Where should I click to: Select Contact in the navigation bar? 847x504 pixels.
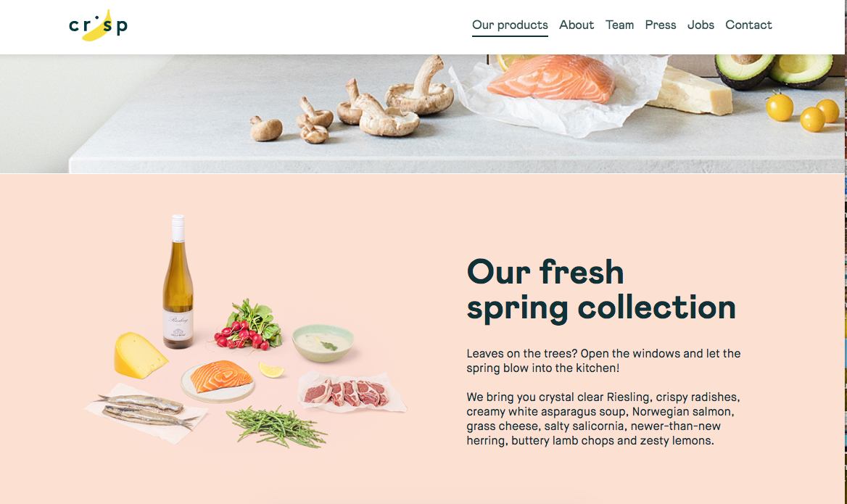(x=748, y=25)
